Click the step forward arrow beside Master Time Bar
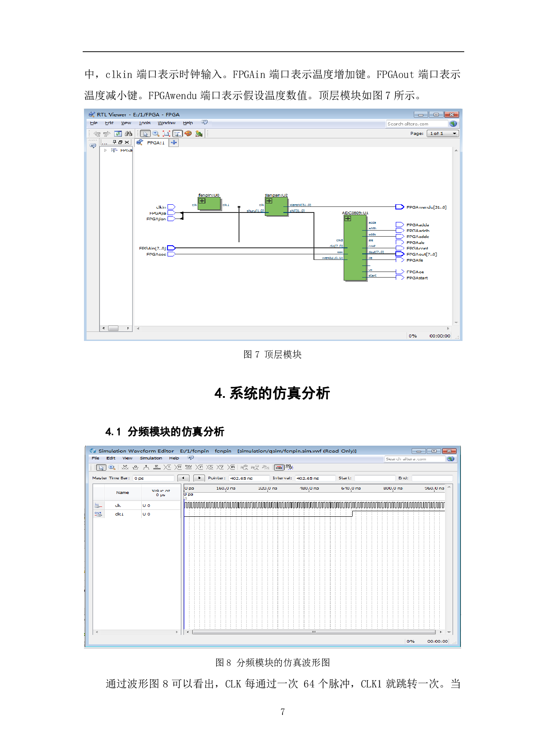 click(199, 478)
